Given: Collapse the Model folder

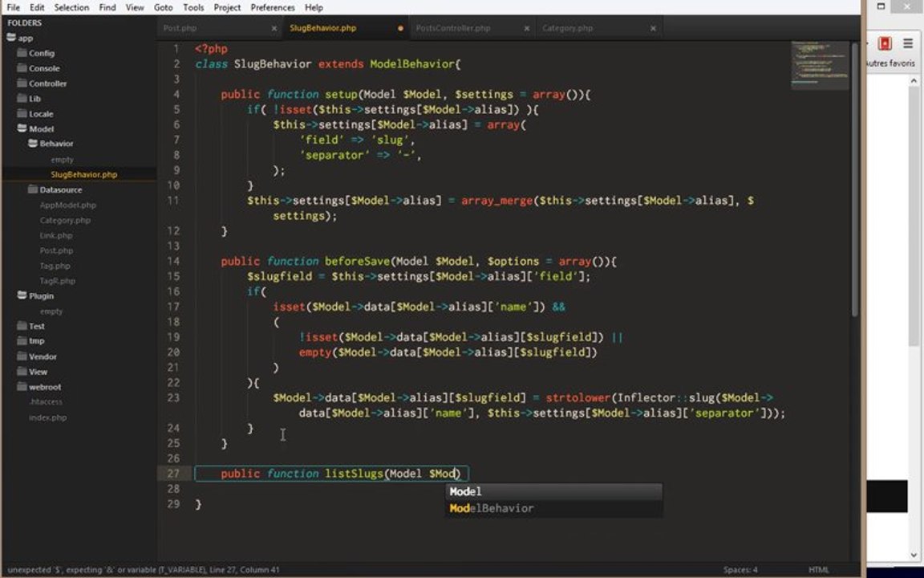Looking at the screenshot, I should coord(35,129).
